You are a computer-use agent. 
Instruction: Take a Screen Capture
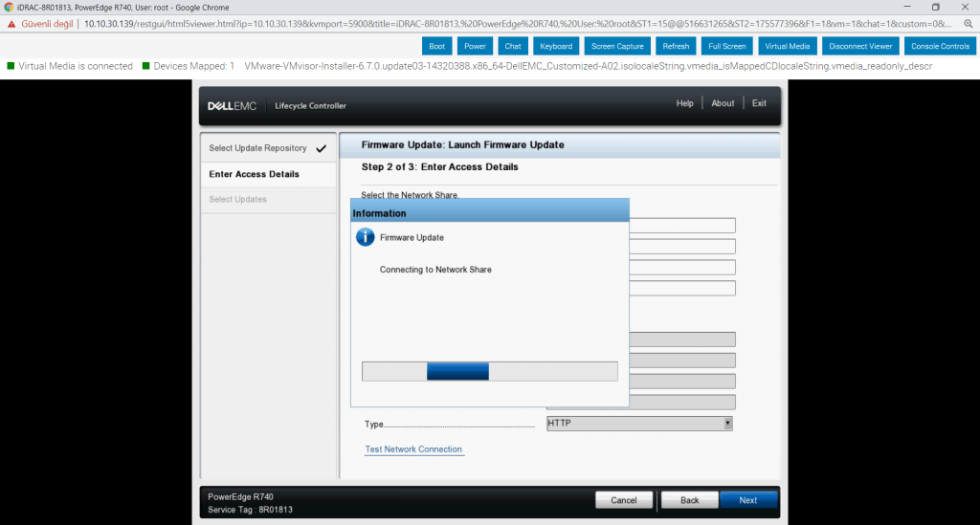point(617,46)
